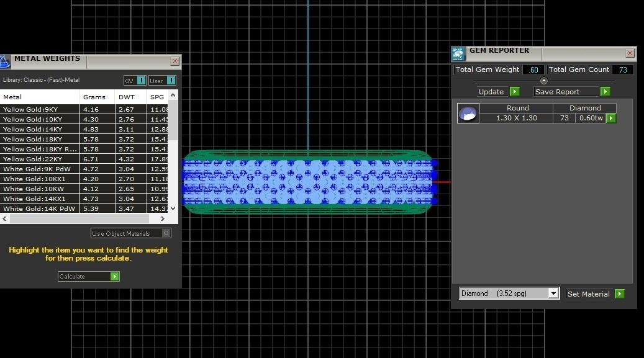This screenshot has width=644, height=358.
Task: Collapse Gem Reporter panel with circular arrow
Action: [x=544, y=81]
